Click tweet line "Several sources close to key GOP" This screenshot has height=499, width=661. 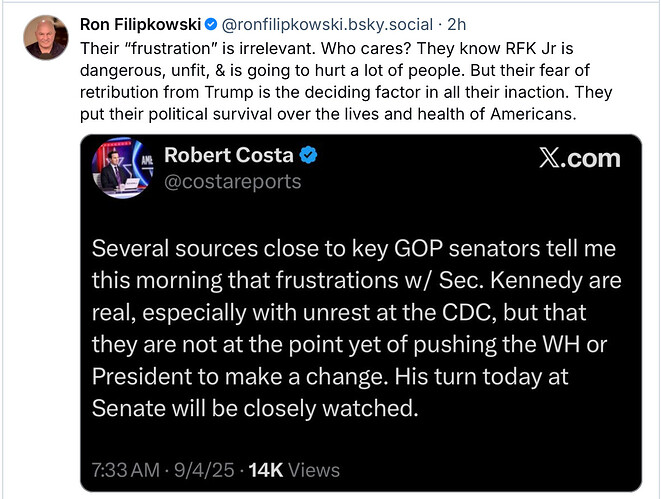pos(354,248)
